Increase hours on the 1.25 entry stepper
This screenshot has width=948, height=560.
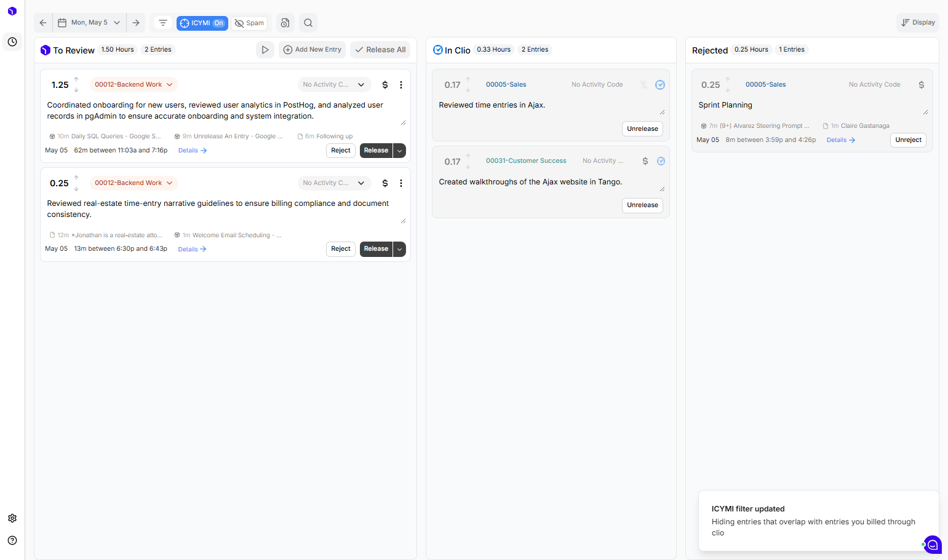(x=76, y=80)
